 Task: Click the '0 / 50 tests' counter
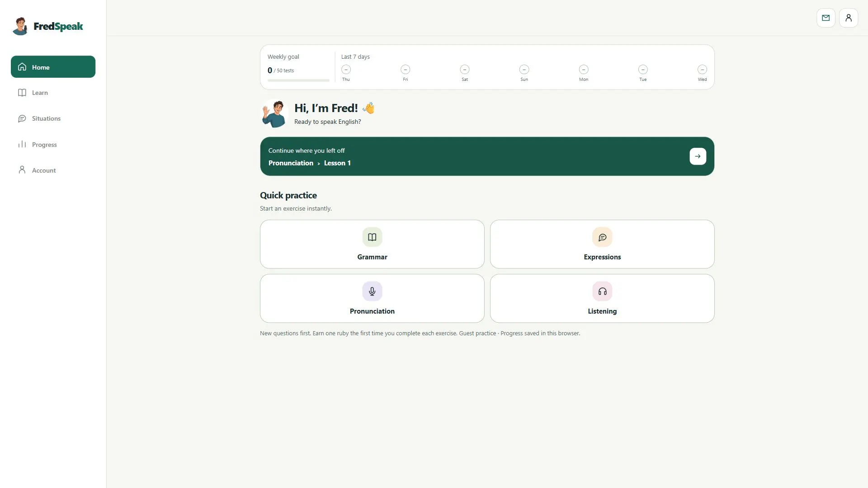click(x=281, y=70)
